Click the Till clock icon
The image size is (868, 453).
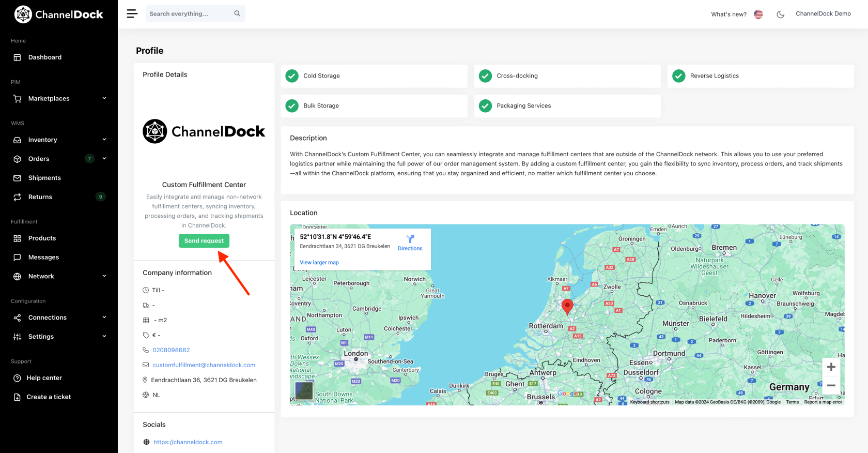(146, 290)
